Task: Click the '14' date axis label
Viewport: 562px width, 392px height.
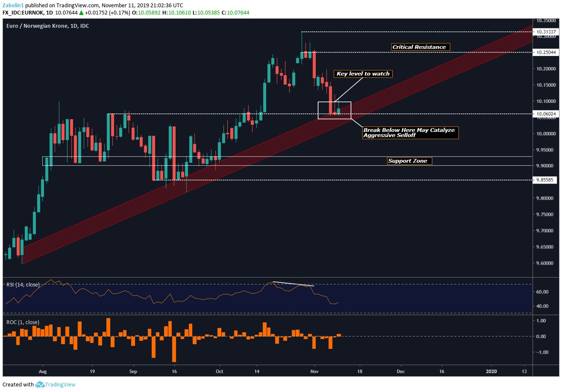Action: [x=257, y=372]
